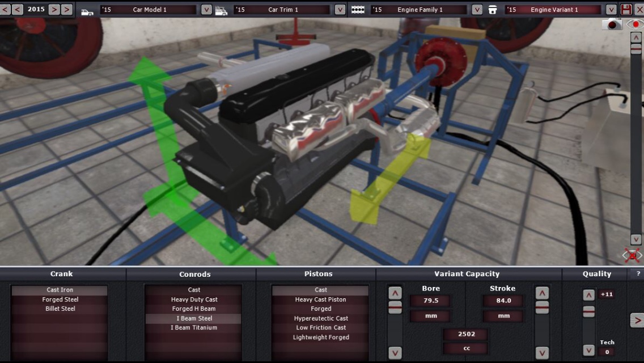Expand the Car Trim 1 dropdown

click(340, 10)
